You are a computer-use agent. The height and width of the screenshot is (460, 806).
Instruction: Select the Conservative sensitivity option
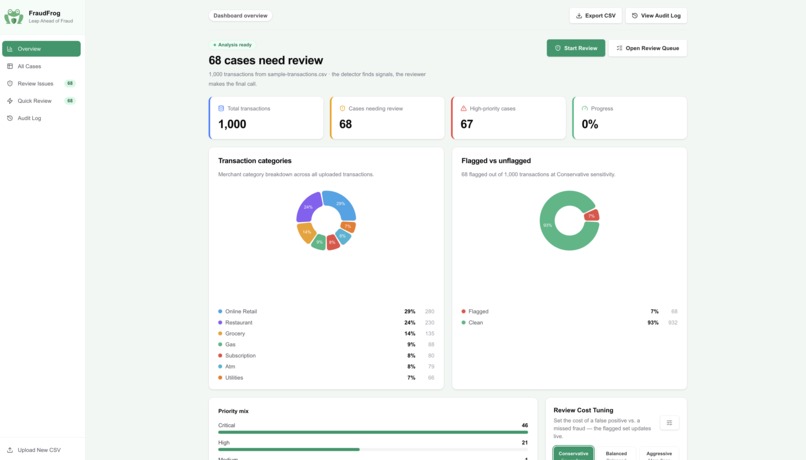click(x=573, y=453)
